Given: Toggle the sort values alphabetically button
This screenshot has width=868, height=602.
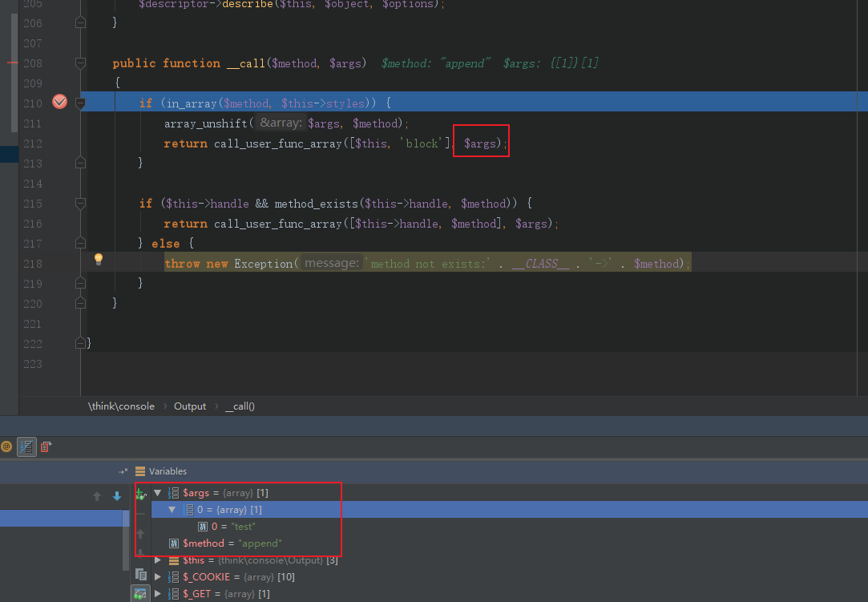Looking at the screenshot, I should coord(26,447).
